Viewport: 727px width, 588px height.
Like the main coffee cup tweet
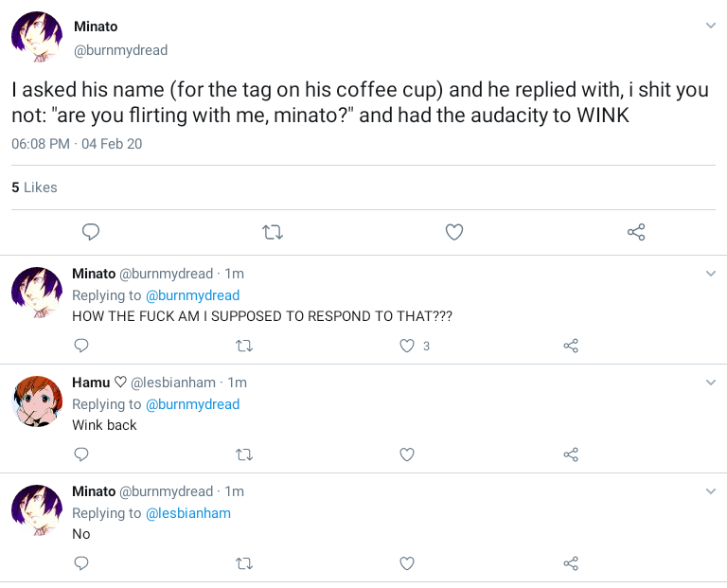[454, 232]
